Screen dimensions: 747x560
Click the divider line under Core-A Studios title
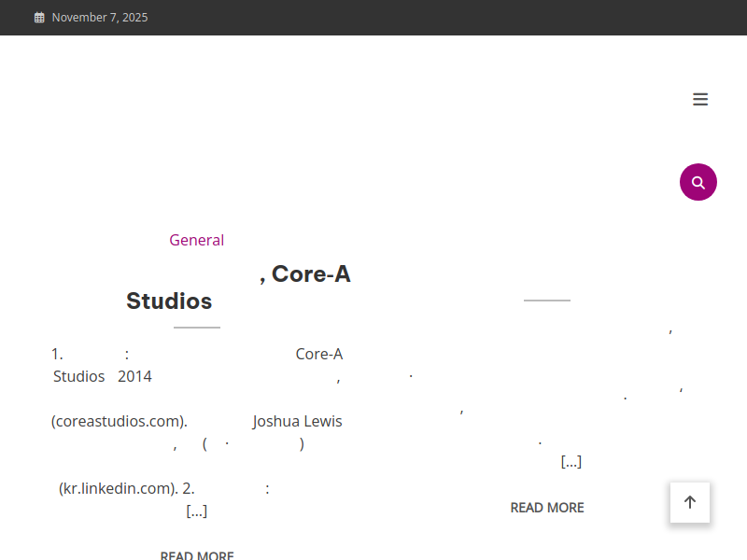coord(197,328)
